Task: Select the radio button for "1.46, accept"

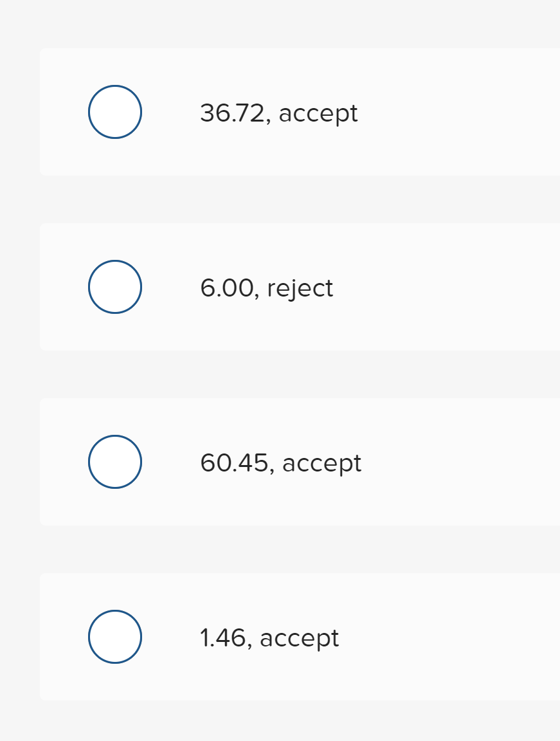Action: [114, 637]
